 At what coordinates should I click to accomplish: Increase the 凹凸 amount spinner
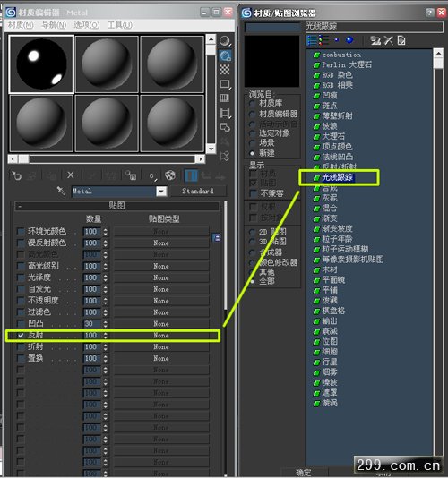click(x=106, y=321)
